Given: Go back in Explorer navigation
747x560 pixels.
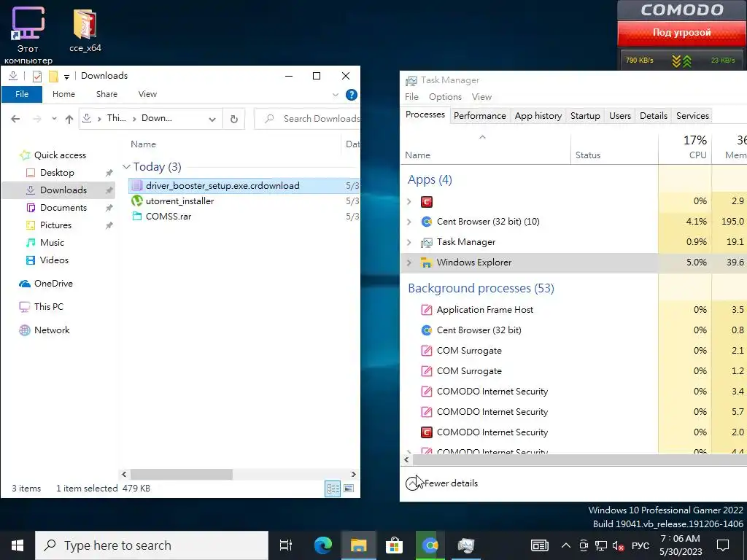Looking at the screenshot, I should (15, 119).
